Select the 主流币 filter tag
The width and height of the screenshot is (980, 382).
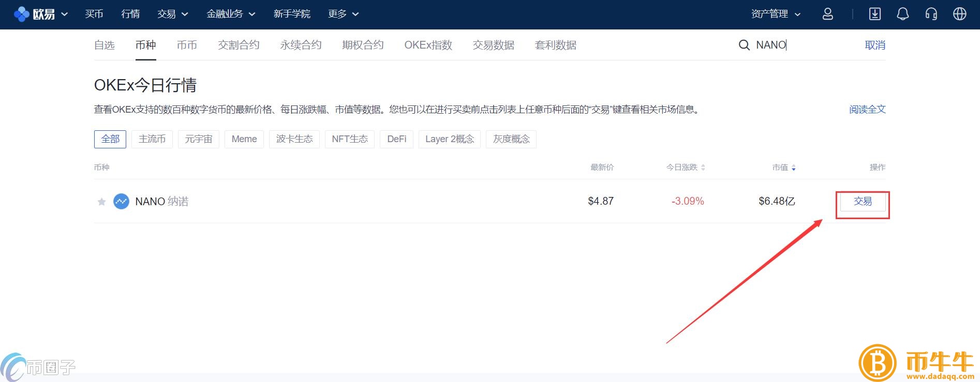pos(152,139)
